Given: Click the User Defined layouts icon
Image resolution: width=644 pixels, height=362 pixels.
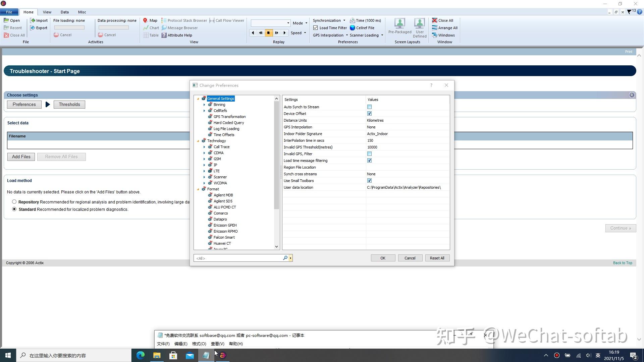Looking at the screenshot, I should point(419,23).
